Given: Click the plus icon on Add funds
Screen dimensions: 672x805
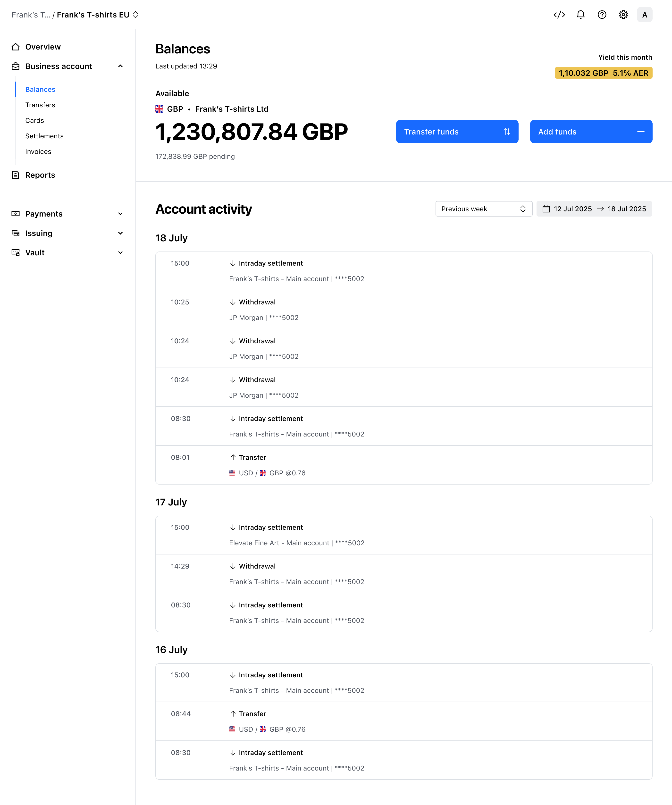Looking at the screenshot, I should (x=641, y=132).
